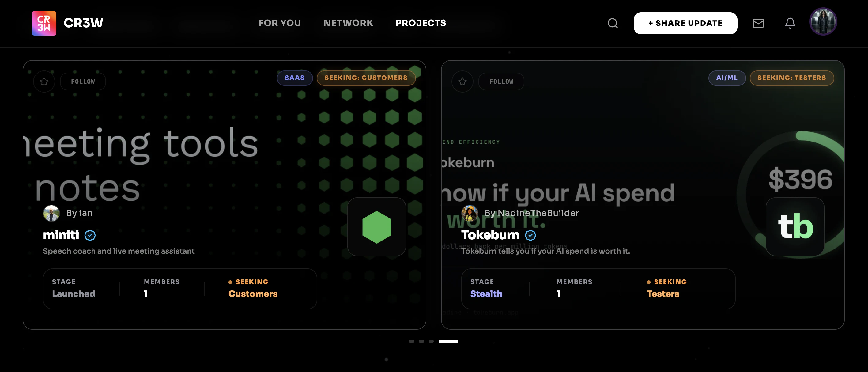Image resolution: width=868 pixels, height=372 pixels.
Task: Click the verified badge next to miniti
Action: pyautogui.click(x=90, y=235)
